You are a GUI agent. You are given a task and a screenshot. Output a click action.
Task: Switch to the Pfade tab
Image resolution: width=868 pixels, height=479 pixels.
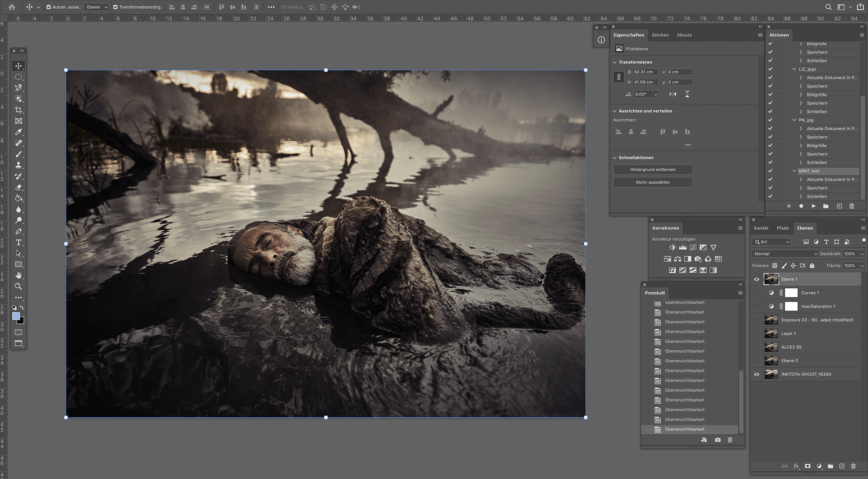(x=783, y=228)
